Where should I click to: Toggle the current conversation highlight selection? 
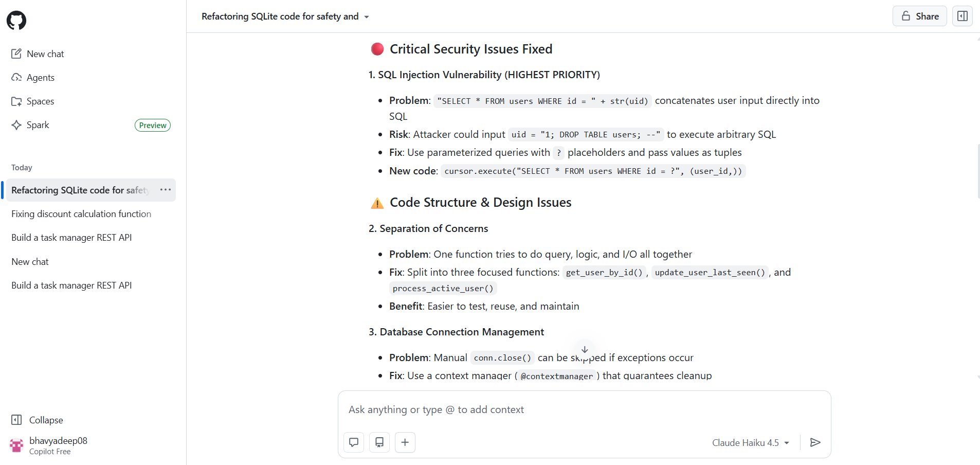point(80,190)
